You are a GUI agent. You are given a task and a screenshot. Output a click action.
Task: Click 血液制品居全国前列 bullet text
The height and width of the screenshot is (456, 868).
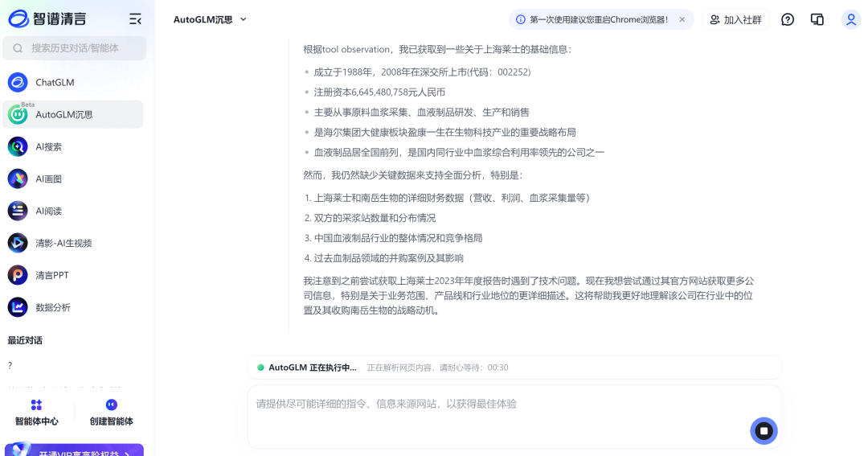(459, 152)
